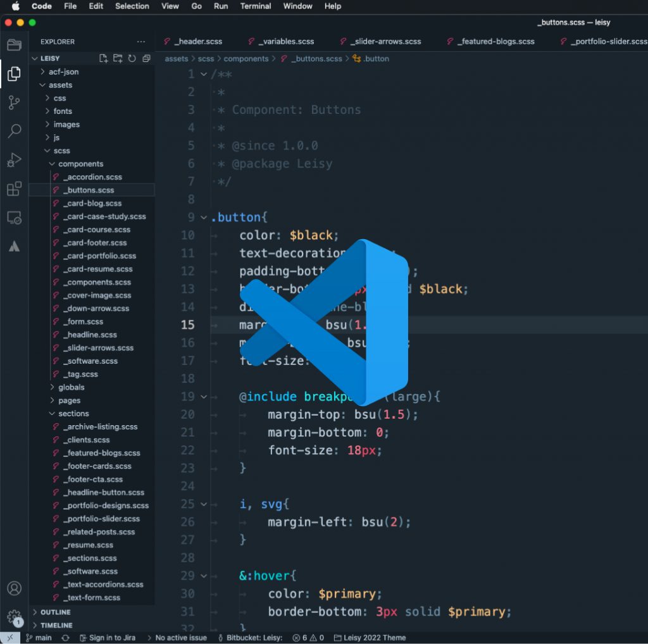Open the Remote Explorer view
Viewport: 648px width, 644px height.
[14, 218]
